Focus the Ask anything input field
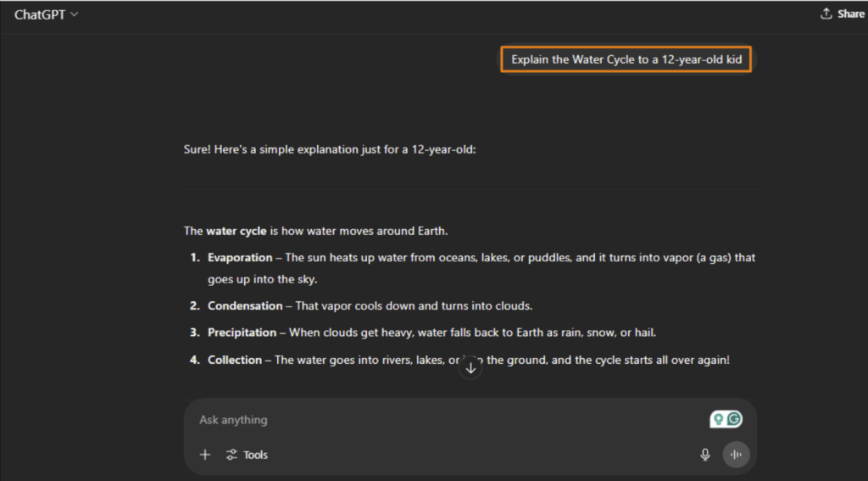 (x=424, y=420)
